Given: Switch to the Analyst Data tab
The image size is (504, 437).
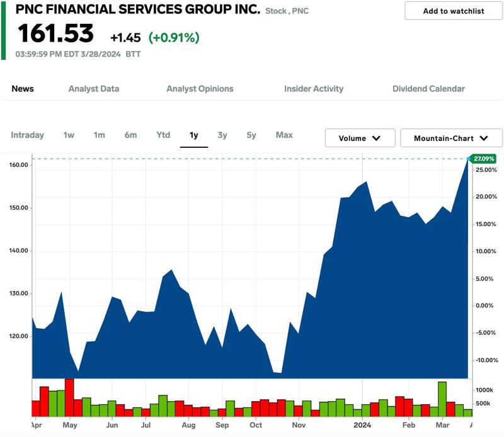Looking at the screenshot, I should (x=94, y=89).
